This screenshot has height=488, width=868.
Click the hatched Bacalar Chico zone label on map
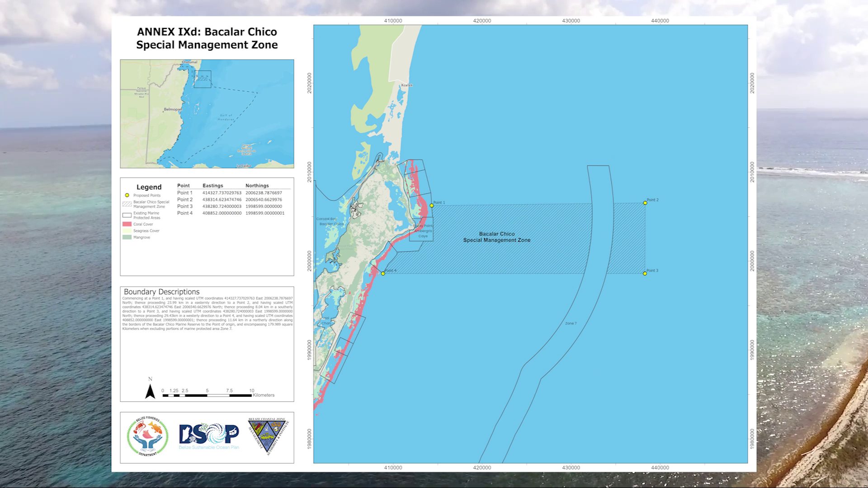click(x=497, y=237)
